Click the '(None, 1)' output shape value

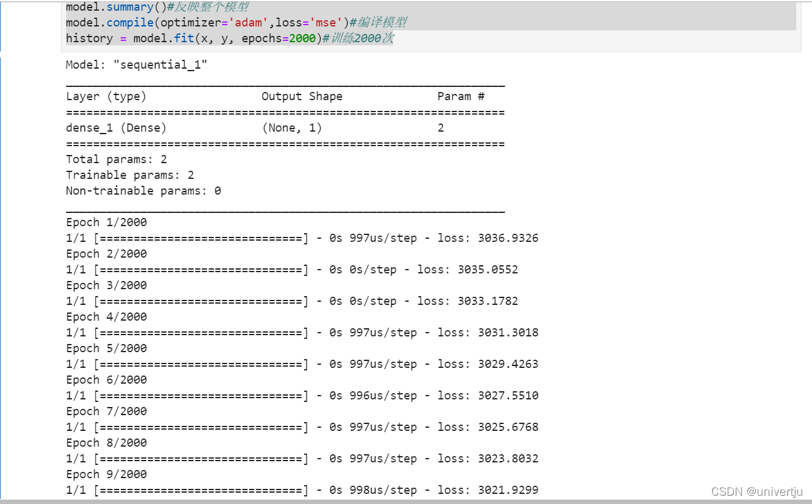pos(292,128)
